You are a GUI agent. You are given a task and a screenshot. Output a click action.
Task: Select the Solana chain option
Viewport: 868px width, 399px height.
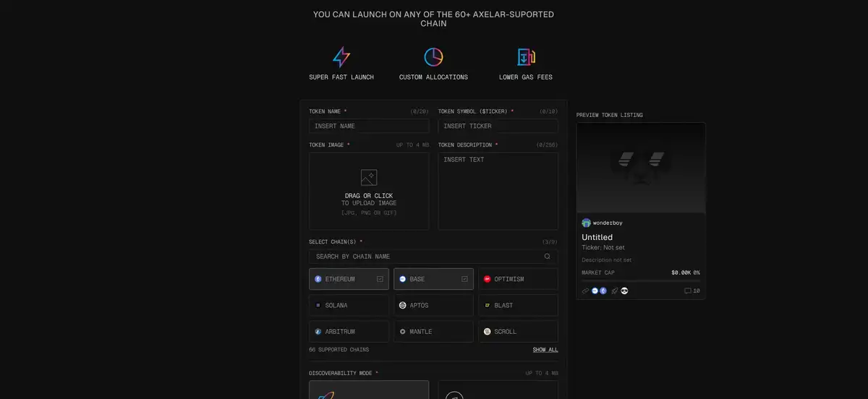click(x=349, y=305)
